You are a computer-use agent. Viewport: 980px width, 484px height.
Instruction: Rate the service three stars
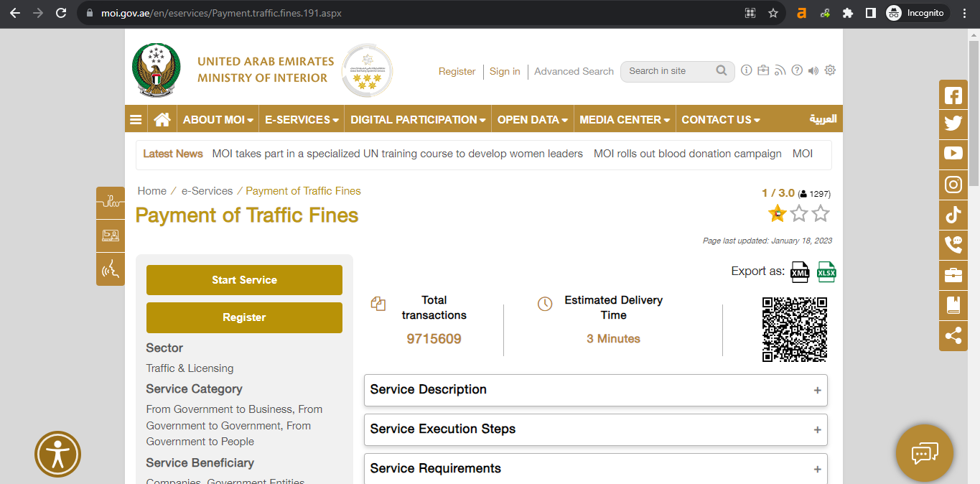[821, 213]
